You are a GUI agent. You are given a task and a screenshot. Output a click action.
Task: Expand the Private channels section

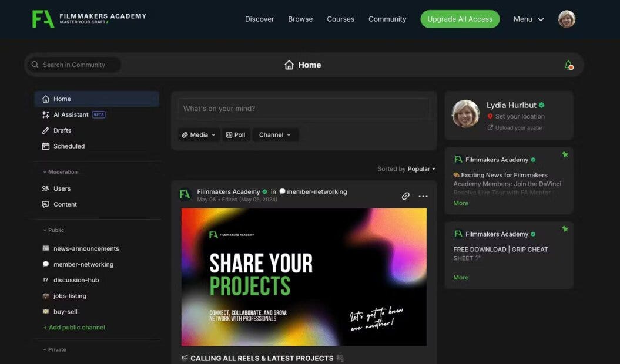click(x=55, y=350)
